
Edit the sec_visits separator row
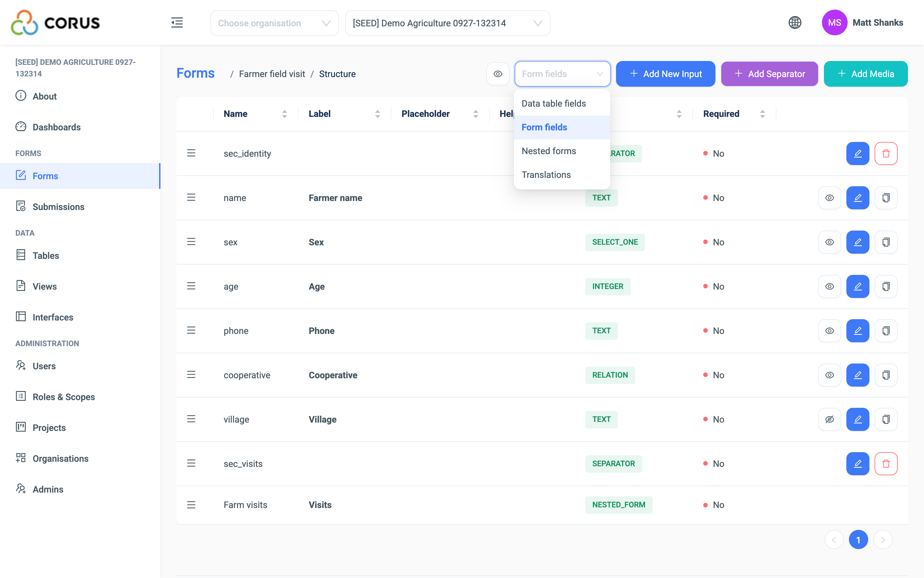tap(858, 464)
